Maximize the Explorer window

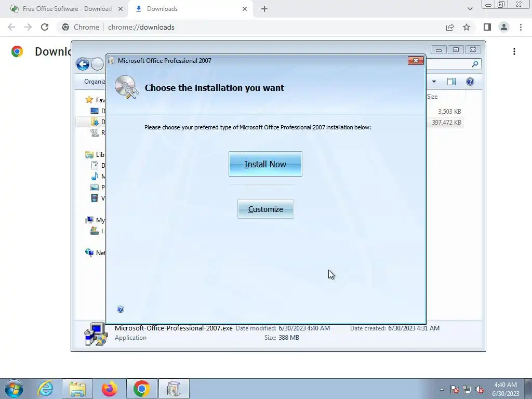pos(456,50)
